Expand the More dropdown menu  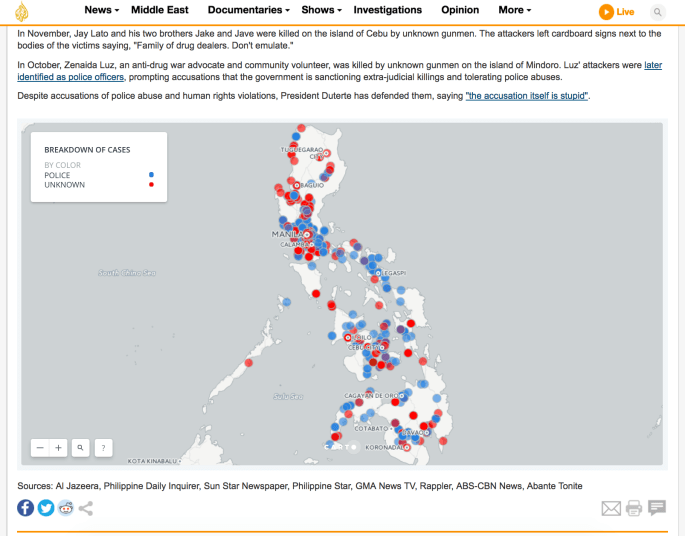[515, 10]
